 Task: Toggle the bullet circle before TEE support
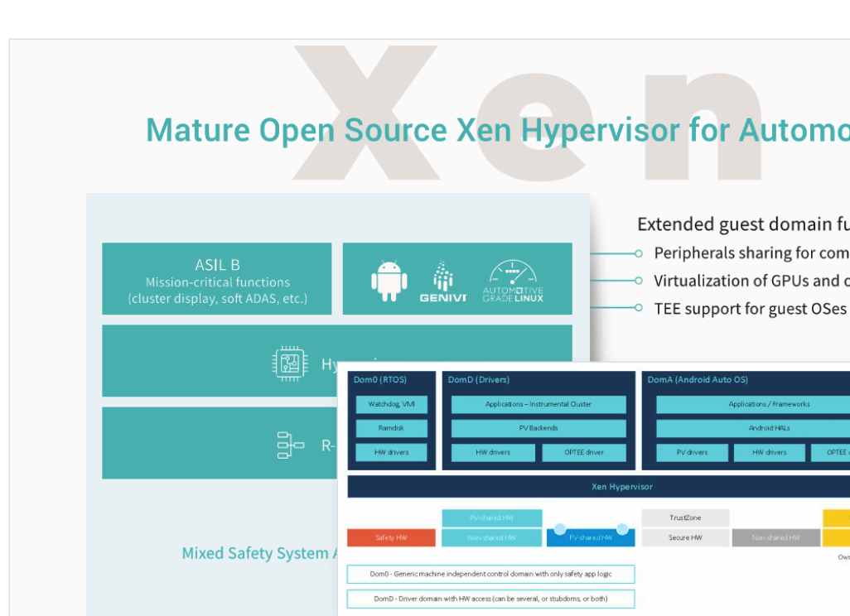point(637,309)
